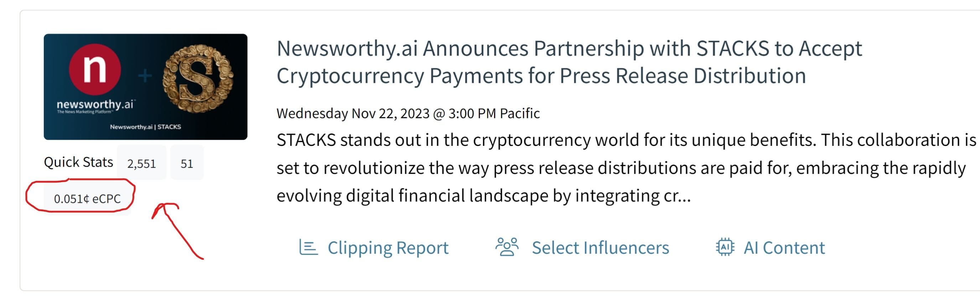This screenshot has height=302, width=980.
Task: Click the gold STACKS coin logo
Action: tap(198, 78)
